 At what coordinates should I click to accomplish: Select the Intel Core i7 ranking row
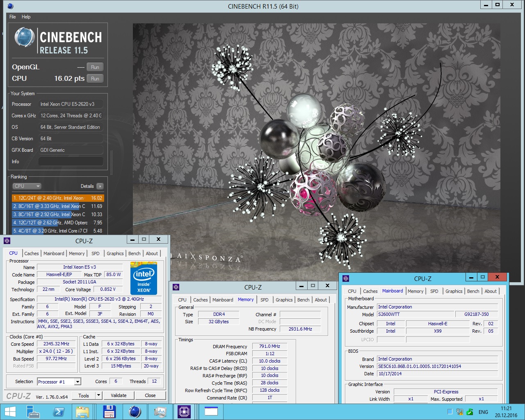click(58, 231)
